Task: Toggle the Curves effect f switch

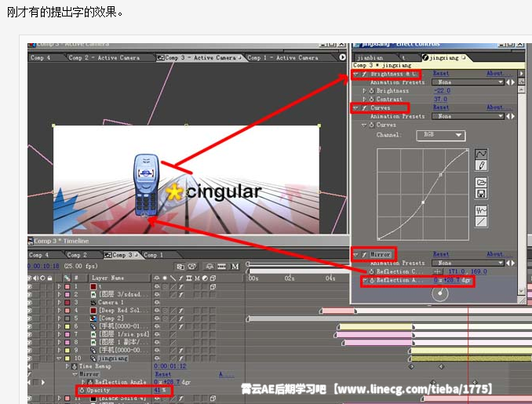Action: [x=364, y=108]
